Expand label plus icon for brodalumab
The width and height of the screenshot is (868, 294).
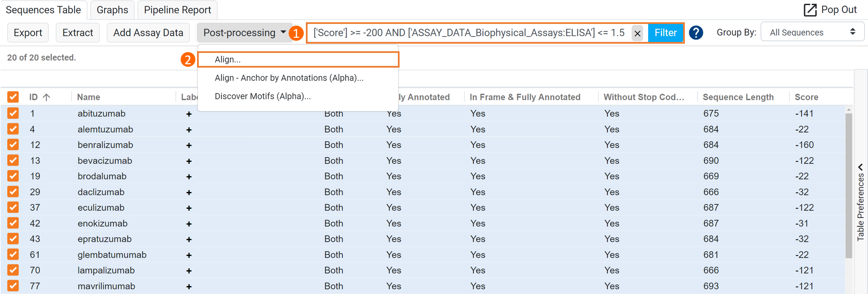(x=189, y=177)
